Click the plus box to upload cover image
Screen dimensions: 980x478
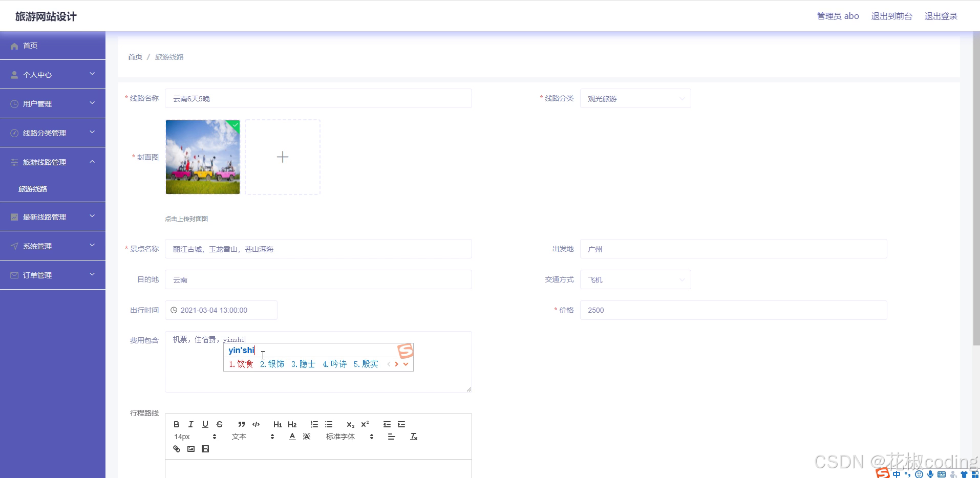(x=283, y=157)
